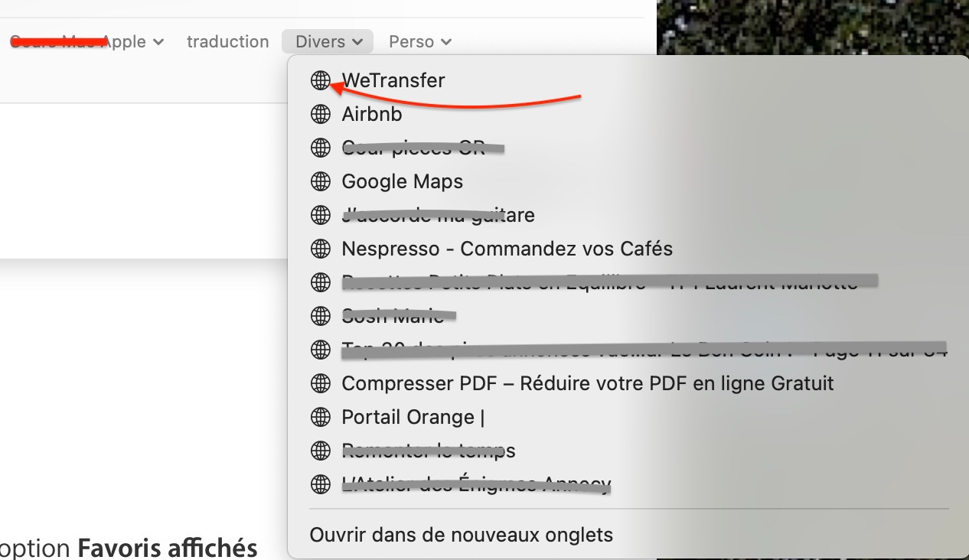Select Google Maps from the Divers menu
The width and height of the screenshot is (969, 560).
403,181
